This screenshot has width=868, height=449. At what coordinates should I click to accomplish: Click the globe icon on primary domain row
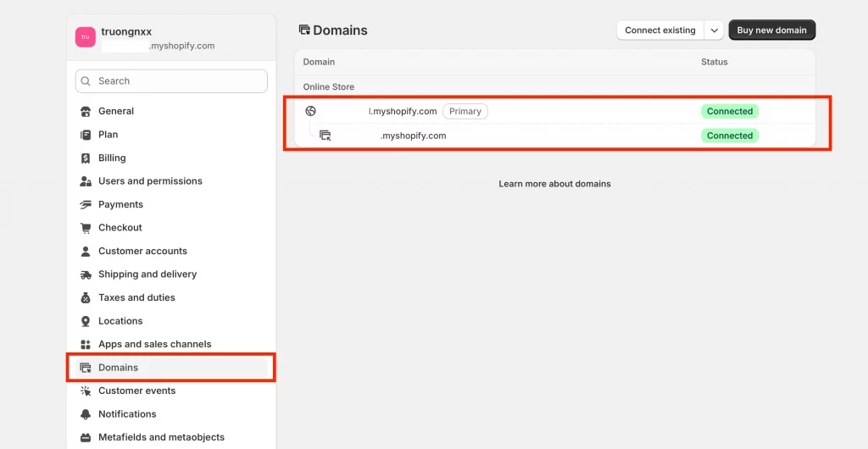coord(310,111)
